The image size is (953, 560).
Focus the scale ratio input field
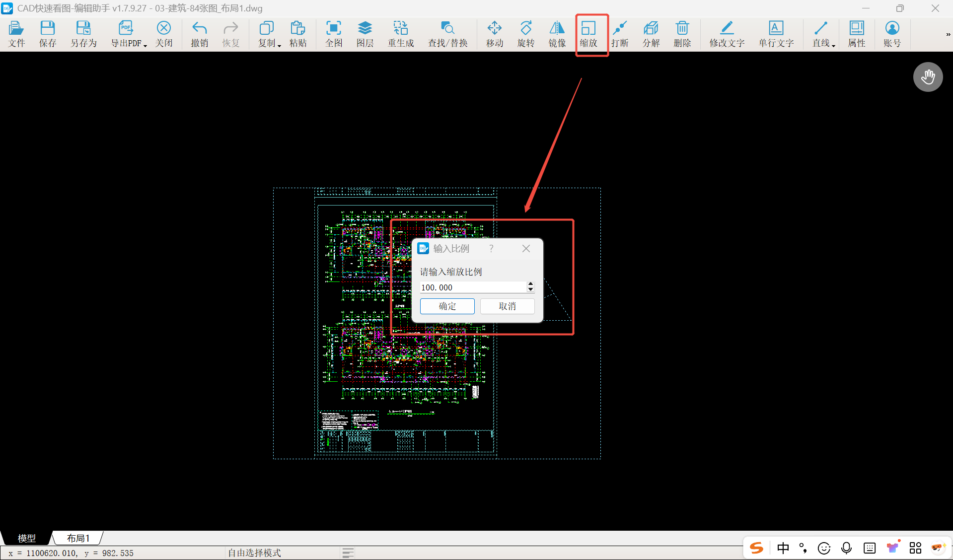[x=473, y=287]
